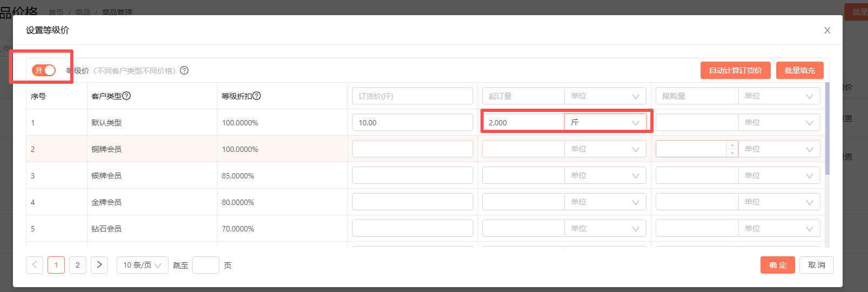This screenshot has height=292, width=868.
Task: Click 自动计算订货价 button
Action: 735,70
